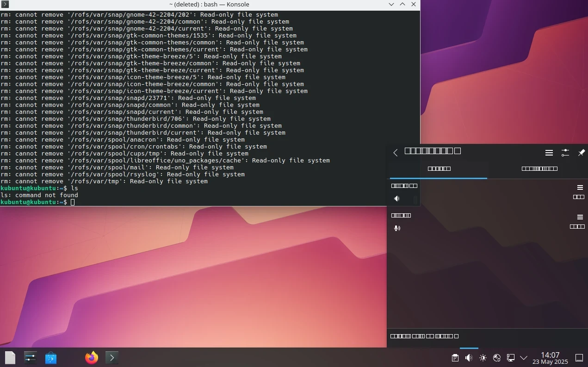The image size is (588, 367).
Task: Open the Discover software store taskbar icon
Action: pos(51,358)
